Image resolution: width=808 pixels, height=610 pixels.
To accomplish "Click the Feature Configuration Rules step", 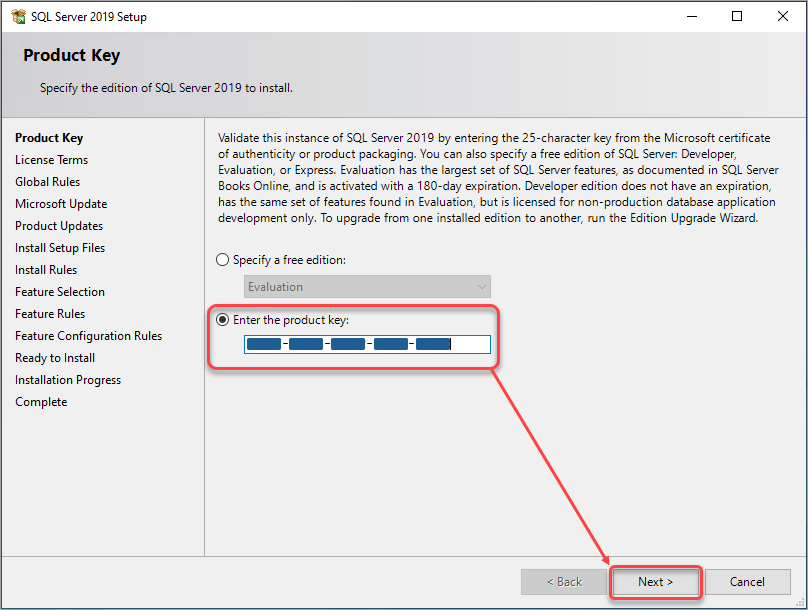I will point(89,336).
